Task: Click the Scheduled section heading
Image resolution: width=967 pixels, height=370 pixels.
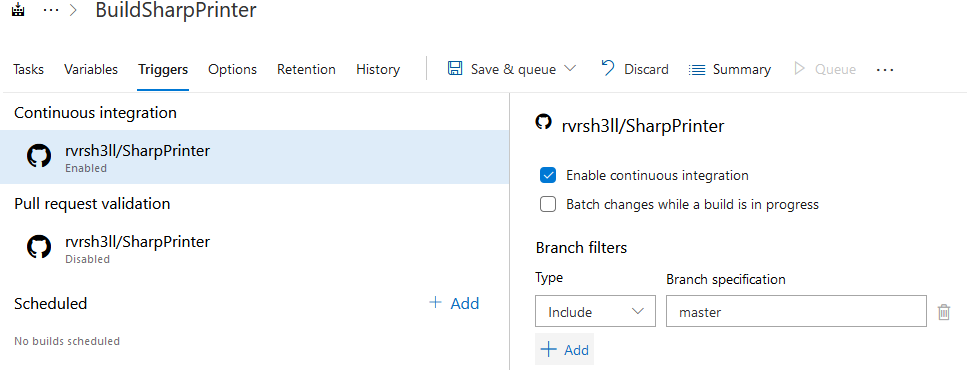Action: pos(51,303)
